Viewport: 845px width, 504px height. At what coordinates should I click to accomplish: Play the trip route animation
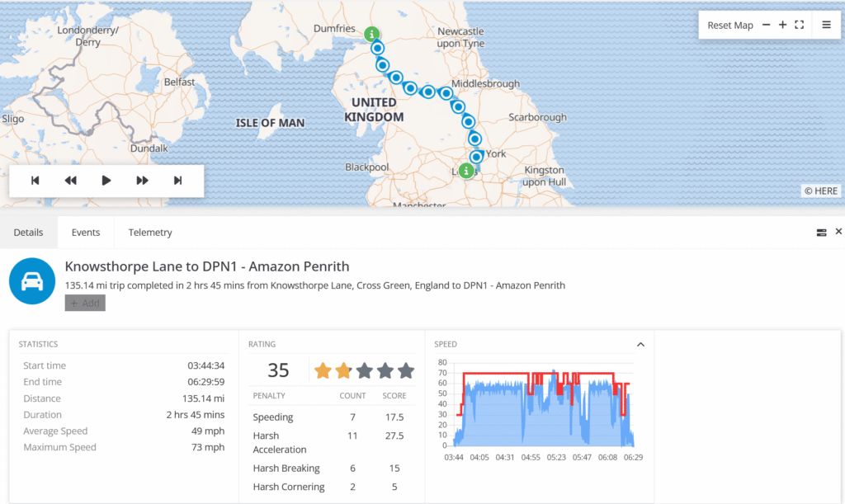[106, 181]
